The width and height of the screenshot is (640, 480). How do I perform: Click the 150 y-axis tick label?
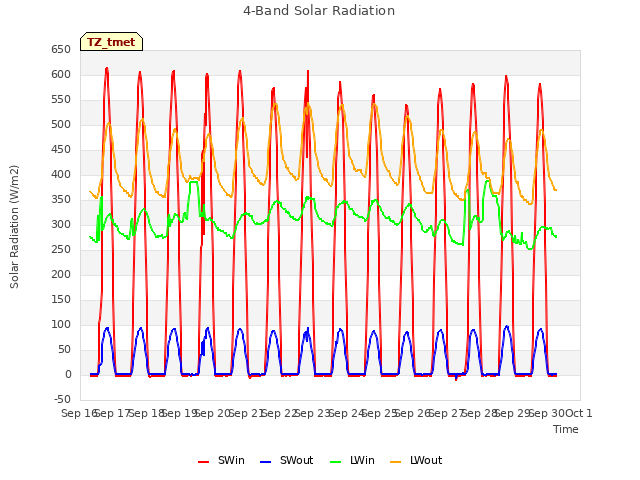[61, 300]
